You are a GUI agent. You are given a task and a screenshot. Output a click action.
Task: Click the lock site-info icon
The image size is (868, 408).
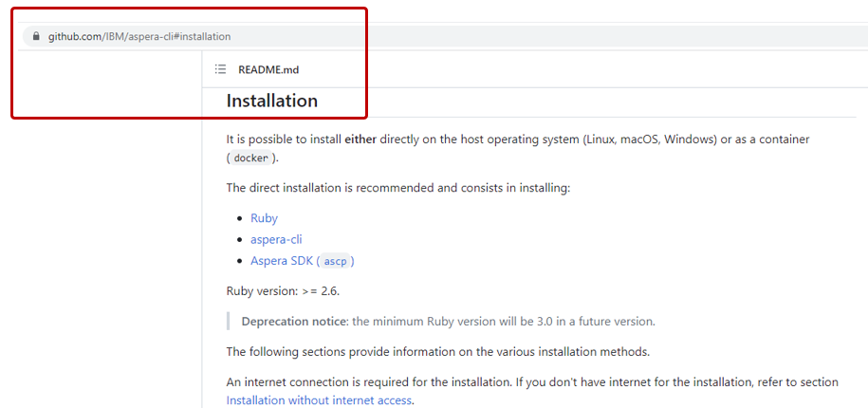point(37,37)
